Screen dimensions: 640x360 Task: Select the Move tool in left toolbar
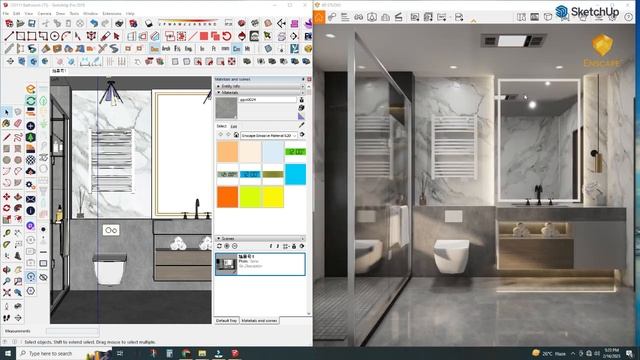(x=7, y=197)
